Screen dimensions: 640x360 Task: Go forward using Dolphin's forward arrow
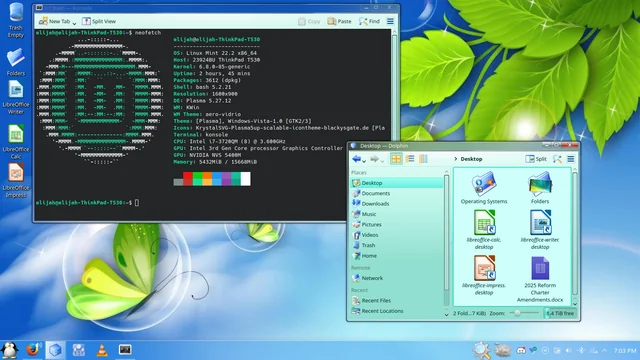(374, 159)
